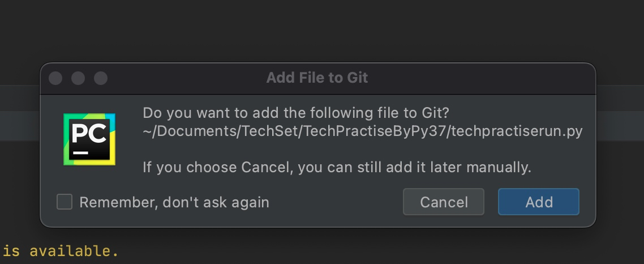
Task: Click the yellow "is available." text behind the dialog
Action: pyautogui.click(x=61, y=250)
